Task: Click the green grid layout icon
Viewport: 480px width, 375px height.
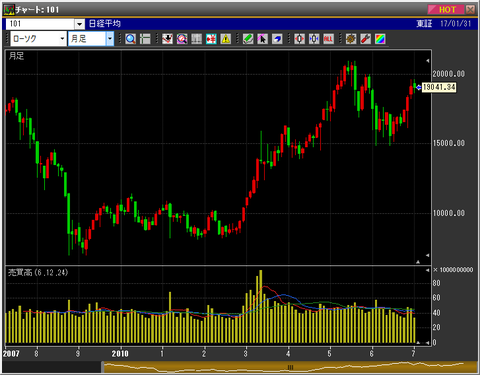Action: coord(145,39)
